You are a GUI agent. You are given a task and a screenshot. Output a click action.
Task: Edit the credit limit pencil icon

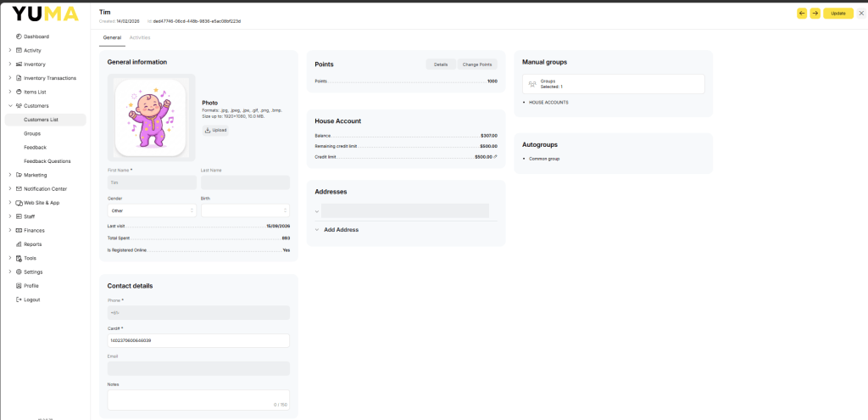(x=495, y=157)
